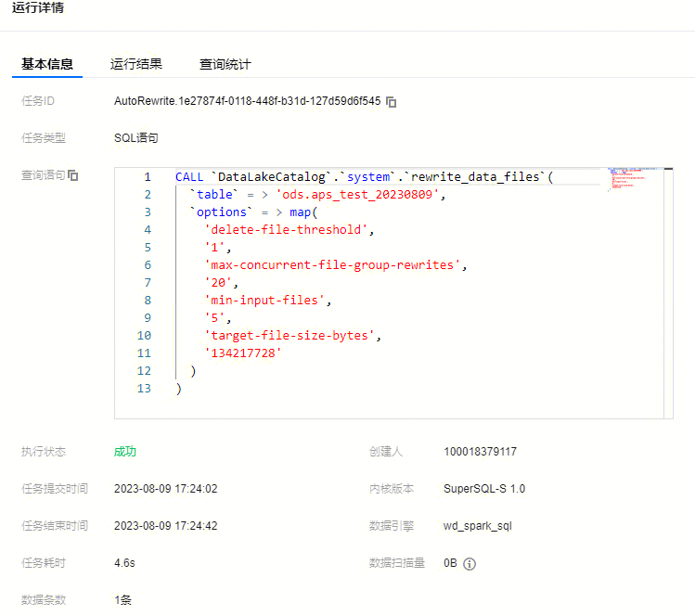Click the green 成功 execution status
695x616 pixels.
coord(125,452)
